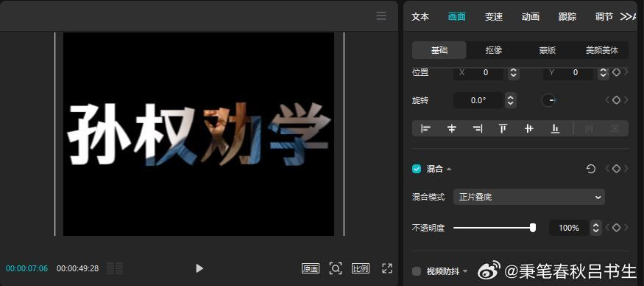Viewport: 644px width, 286px height.
Task: Switch to the 变速 tab
Action: point(494,16)
